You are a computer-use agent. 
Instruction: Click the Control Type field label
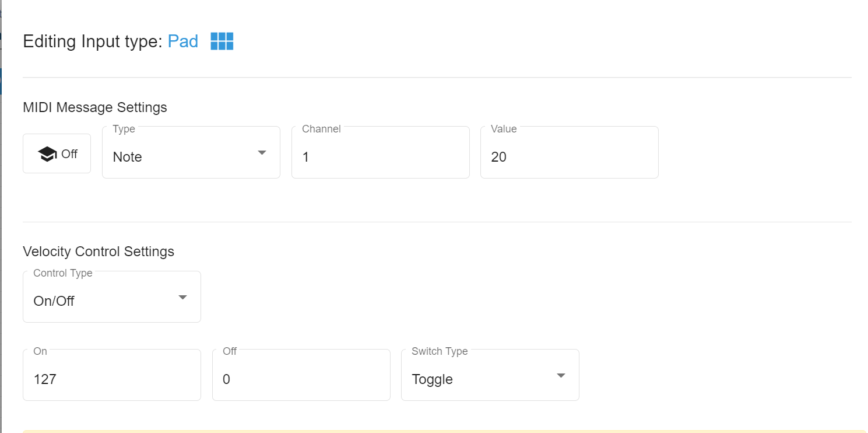[x=63, y=273]
